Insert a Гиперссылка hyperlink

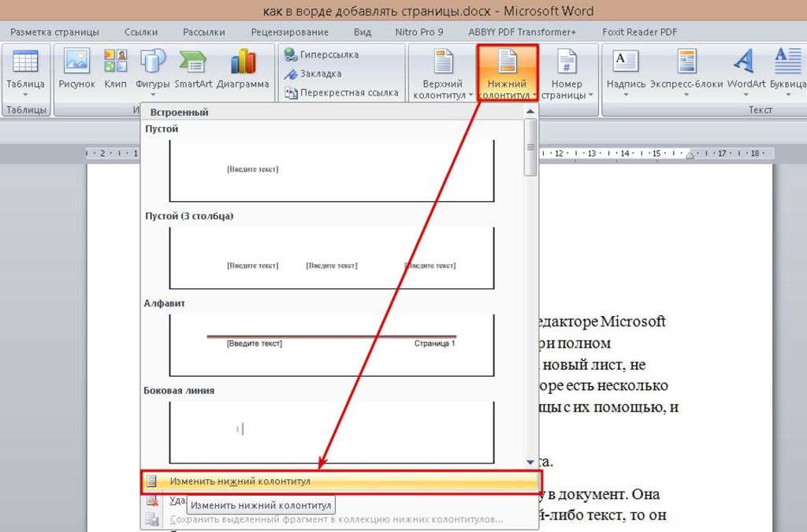pyautogui.click(x=329, y=54)
